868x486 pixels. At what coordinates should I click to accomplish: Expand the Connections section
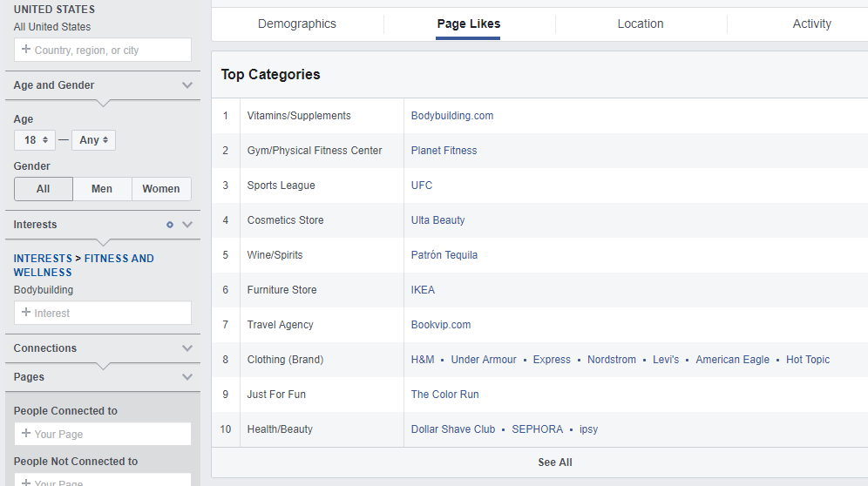tap(187, 348)
